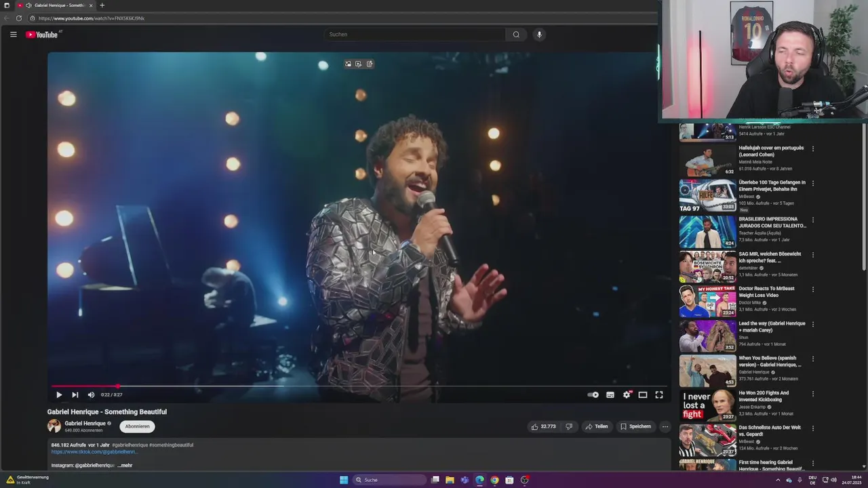Screen dimensions: 868x488
Task: Enter fullscreen mode
Action: tap(659, 394)
